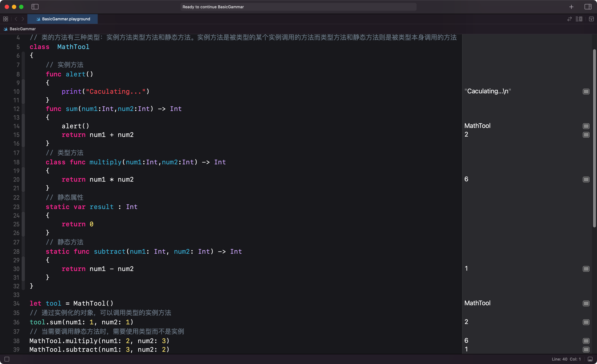Go forward with the right navigation arrow
Screen dimensions: 597x364
click(23, 19)
